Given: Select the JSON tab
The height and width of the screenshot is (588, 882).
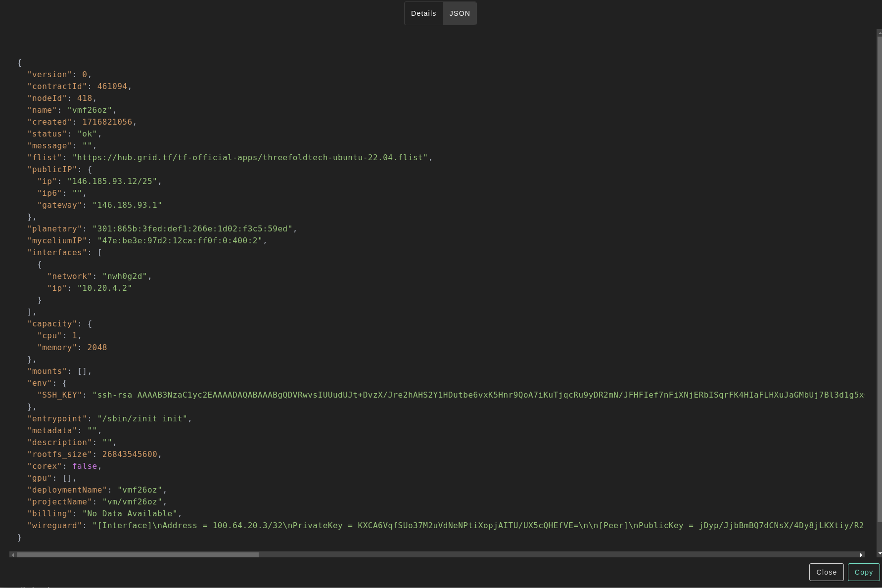Looking at the screenshot, I should pos(460,13).
